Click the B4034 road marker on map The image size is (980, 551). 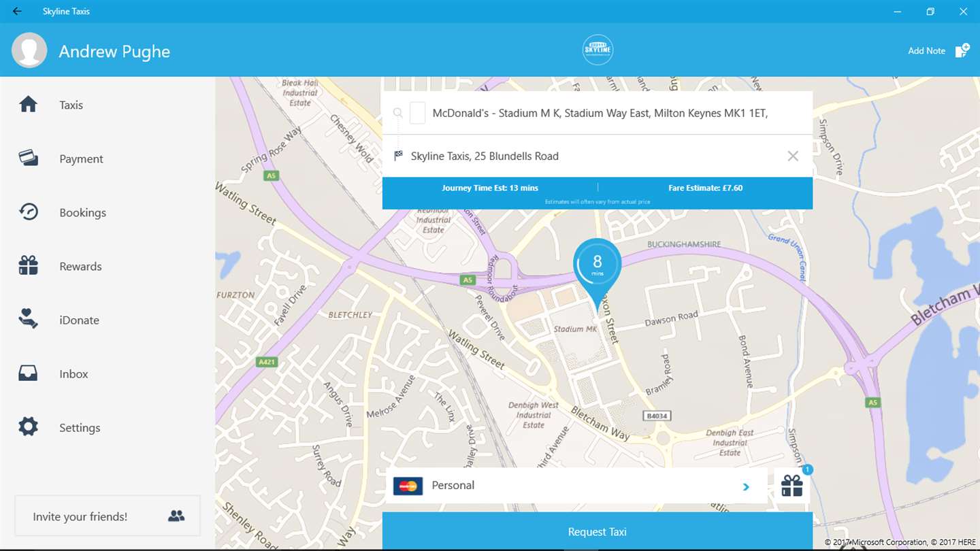point(655,415)
